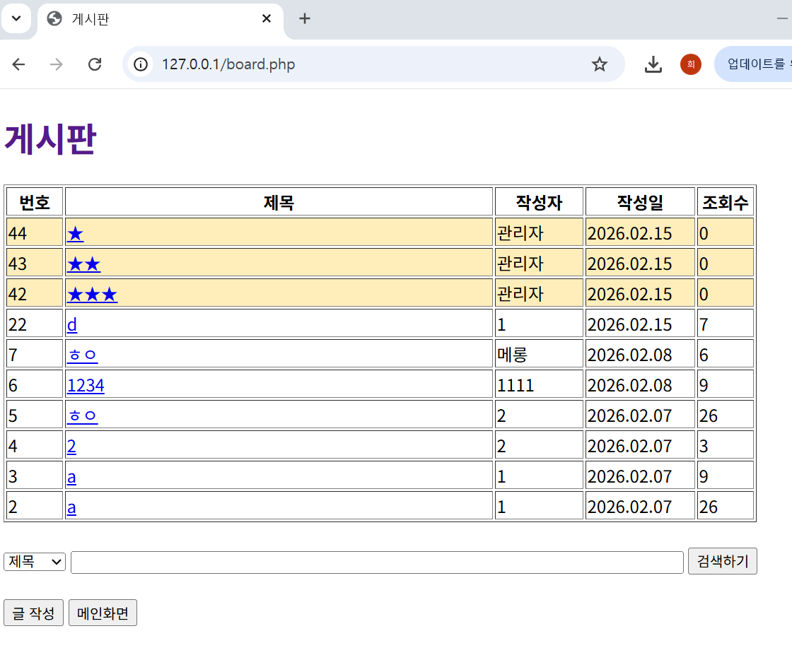
Task: Open post ㅎㅇ in row 7
Action: point(82,355)
